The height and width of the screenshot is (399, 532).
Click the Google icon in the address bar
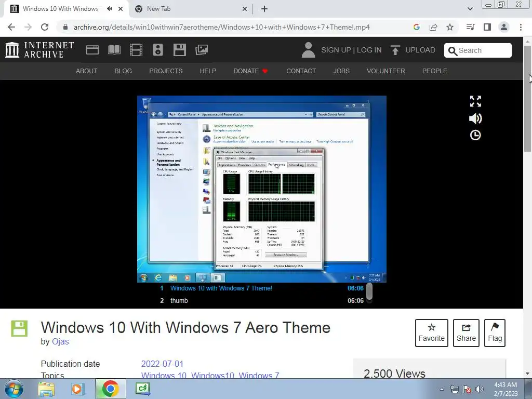(416, 27)
